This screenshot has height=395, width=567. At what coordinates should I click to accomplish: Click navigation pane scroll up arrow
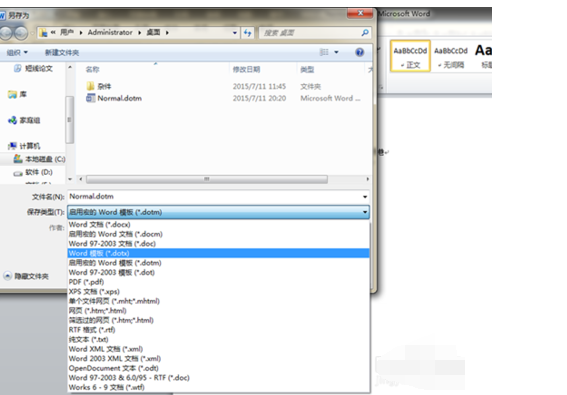(70, 67)
